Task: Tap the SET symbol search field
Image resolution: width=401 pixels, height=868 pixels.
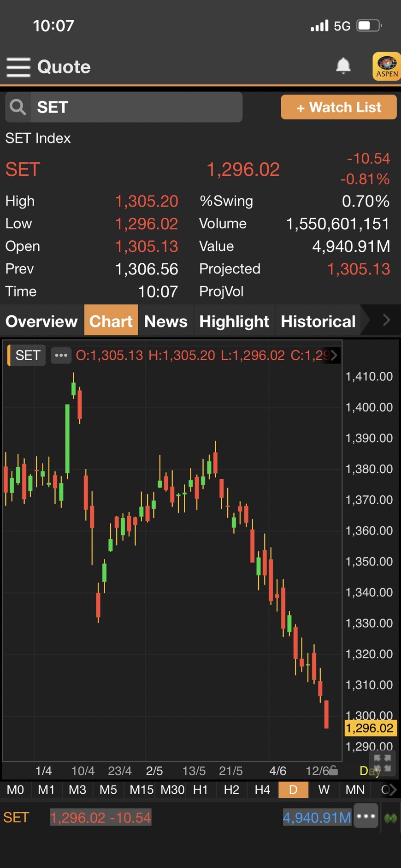Action: (x=136, y=107)
